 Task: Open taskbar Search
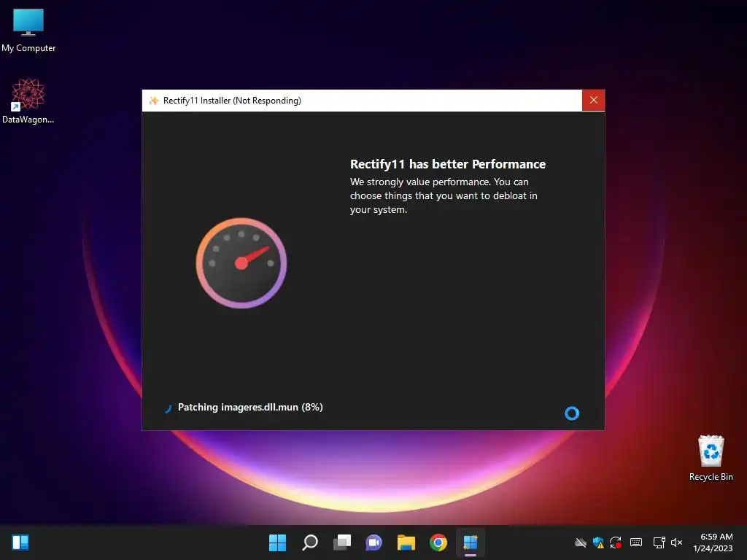point(309,542)
